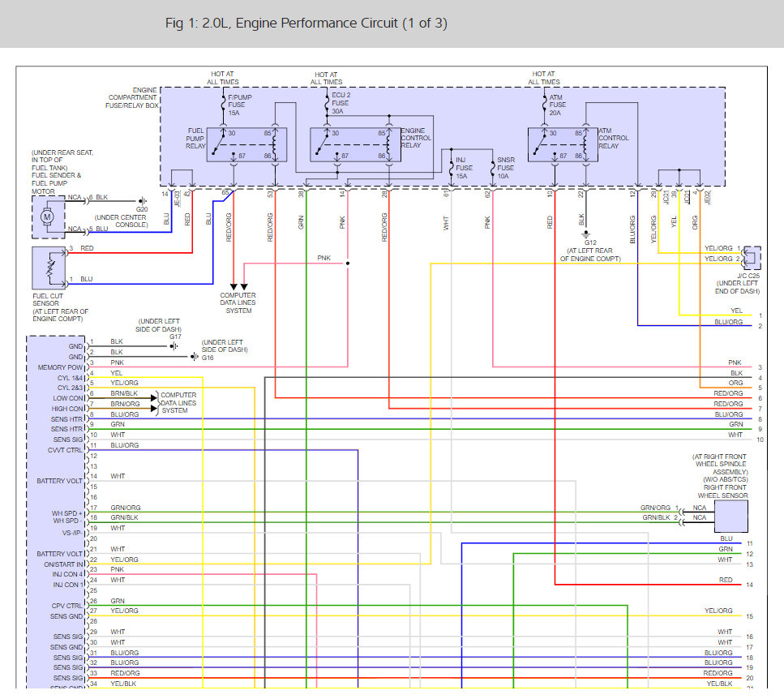Click the ATM control relay box
Screen dimensions: 784x699
[x=563, y=144]
